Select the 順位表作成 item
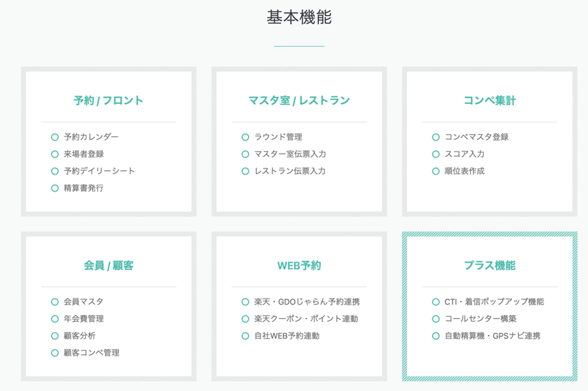The height and width of the screenshot is (391, 588). [x=464, y=171]
